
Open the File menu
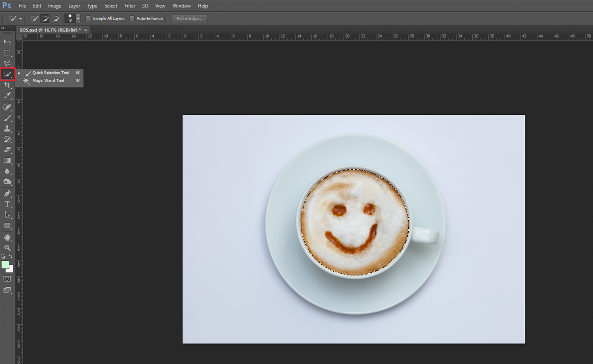point(22,6)
